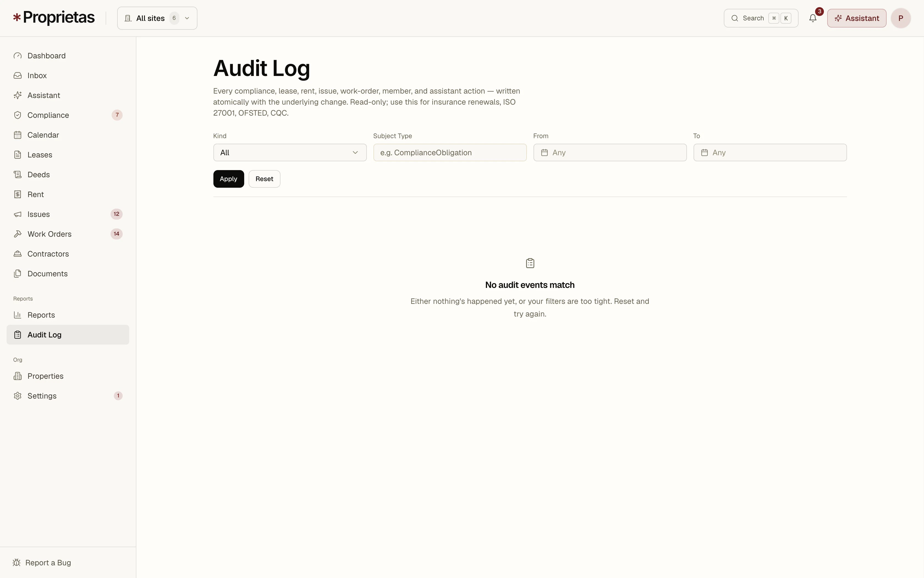Click the Reports bar chart icon
The width and height of the screenshot is (924, 578).
click(x=18, y=315)
